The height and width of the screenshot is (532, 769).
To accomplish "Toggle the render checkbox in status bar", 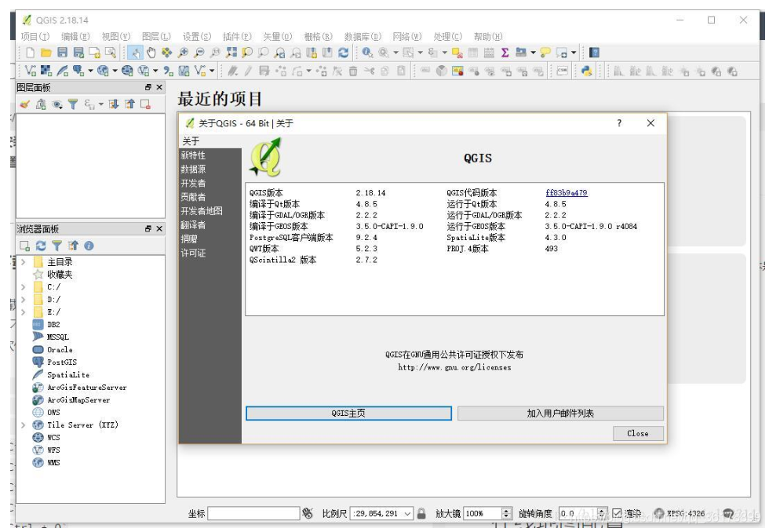I will (x=617, y=513).
